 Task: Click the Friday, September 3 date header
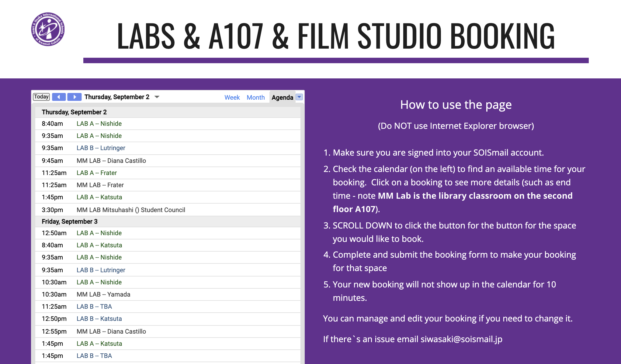point(70,221)
